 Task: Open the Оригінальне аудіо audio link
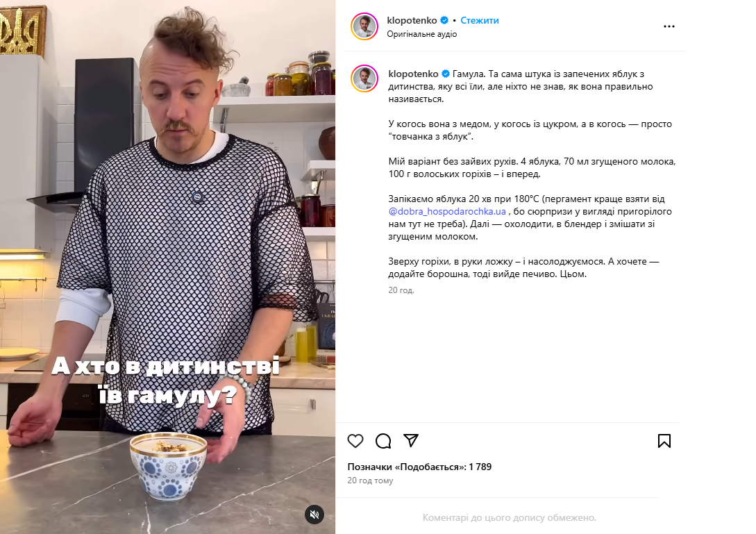tap(422, 34)
